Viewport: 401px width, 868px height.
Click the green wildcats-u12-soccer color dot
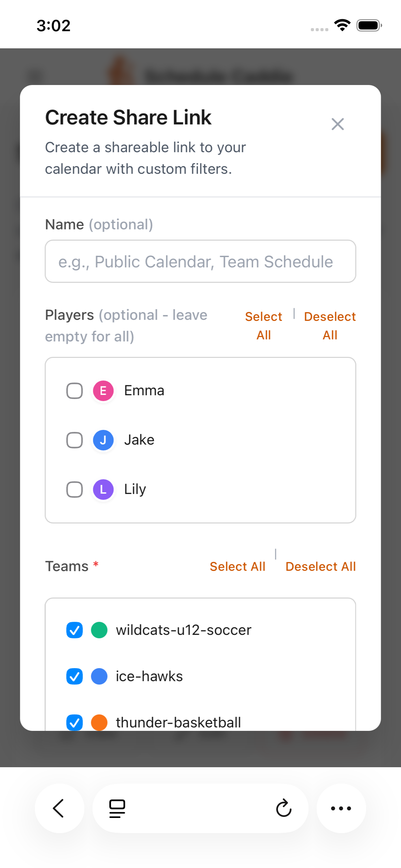99,630
